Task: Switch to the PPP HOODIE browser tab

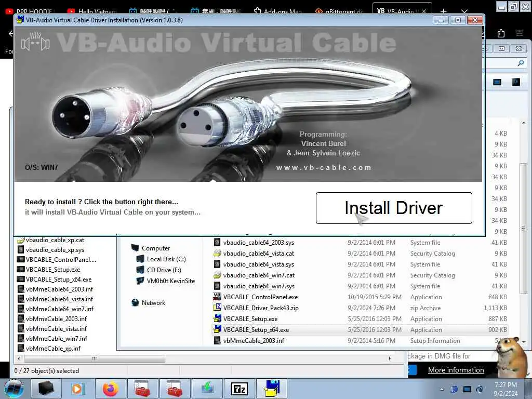Action: click(30, 11)
